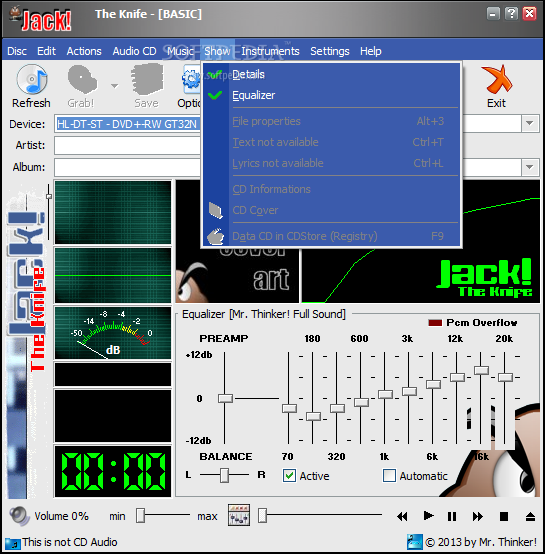Expand the Device dropdown arrow
The width and height of the screenshot is (545, 554).
click(x=529, y=123)
